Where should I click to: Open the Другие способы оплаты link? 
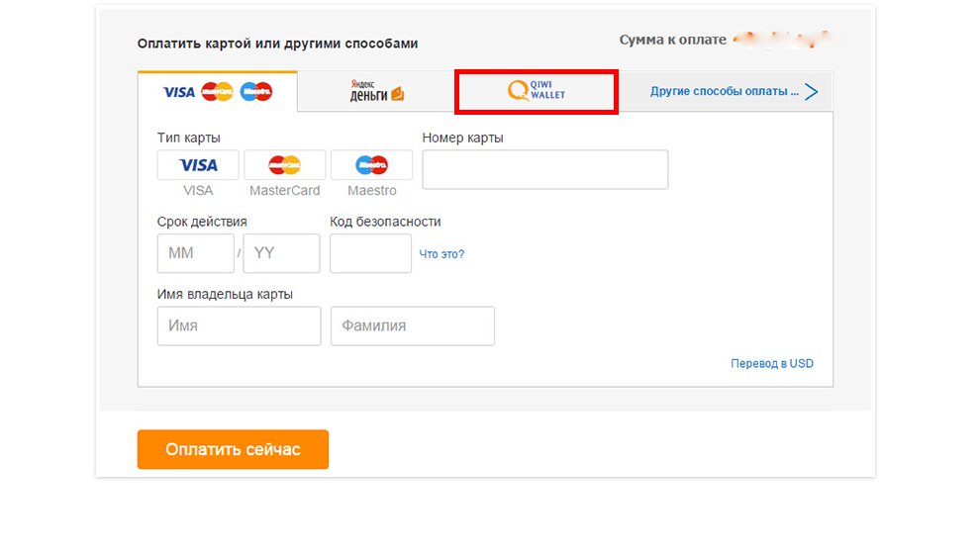tap(725, 91)
